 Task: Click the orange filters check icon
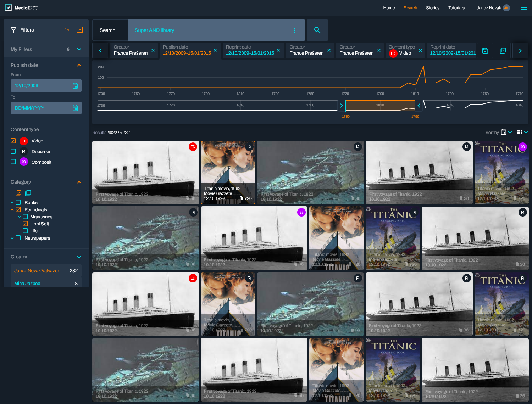pyautogui.click(x=80, y=30)
